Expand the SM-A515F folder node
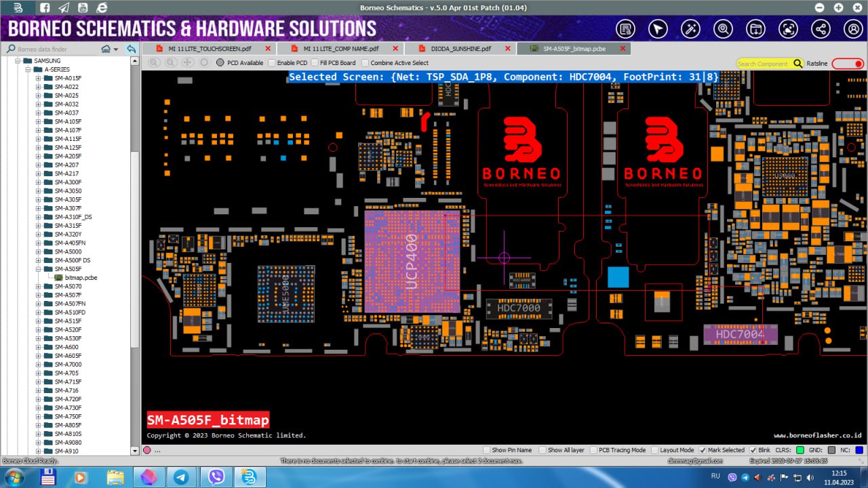The height and width of the screenshot is (488, 868). [x=38, y=321]
